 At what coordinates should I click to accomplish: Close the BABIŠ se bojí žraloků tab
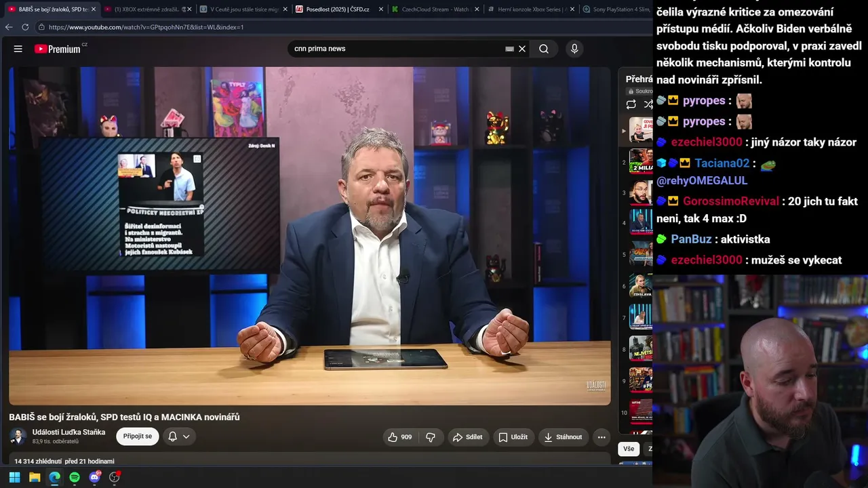(x=94, y=9)
